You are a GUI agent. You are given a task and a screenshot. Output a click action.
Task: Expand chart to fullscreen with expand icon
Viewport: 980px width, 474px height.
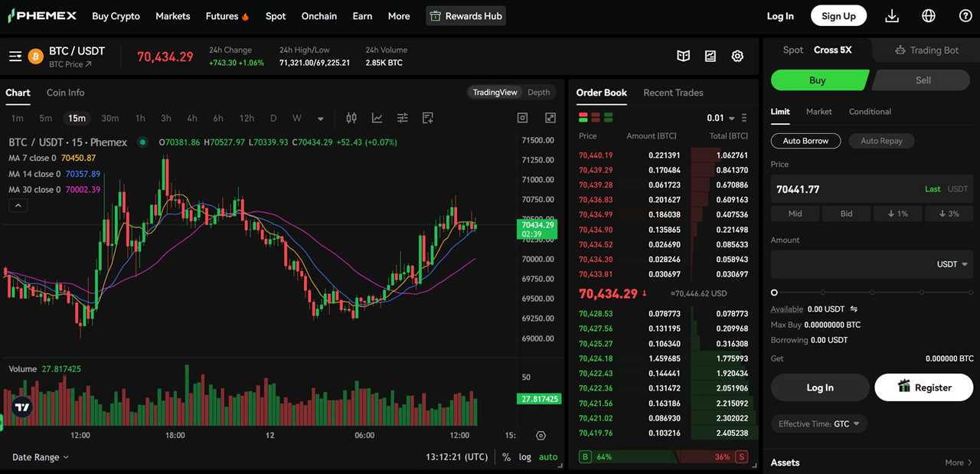550,118
